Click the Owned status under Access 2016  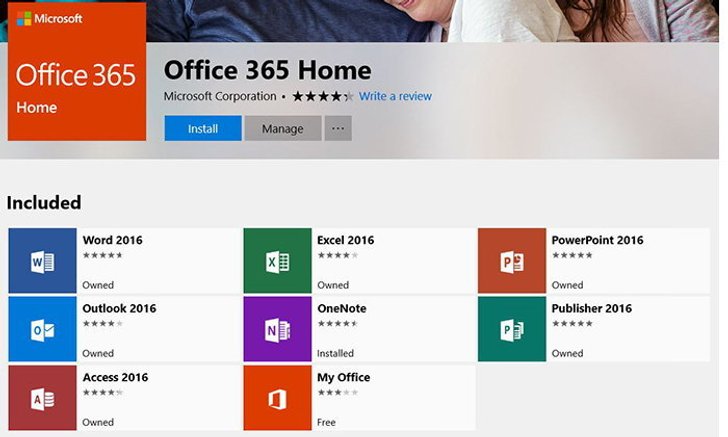pos(98,422)
